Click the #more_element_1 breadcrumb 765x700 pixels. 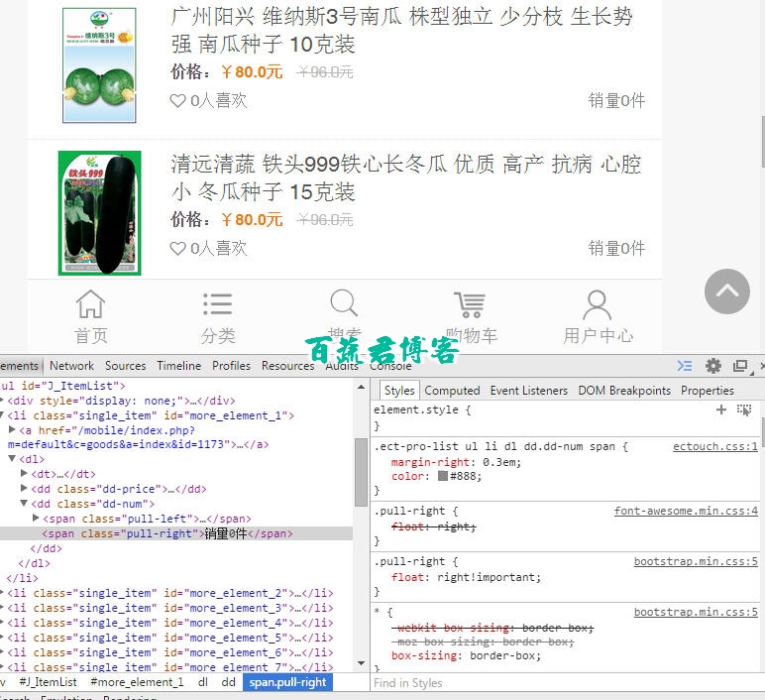click(x=137, y=682)
